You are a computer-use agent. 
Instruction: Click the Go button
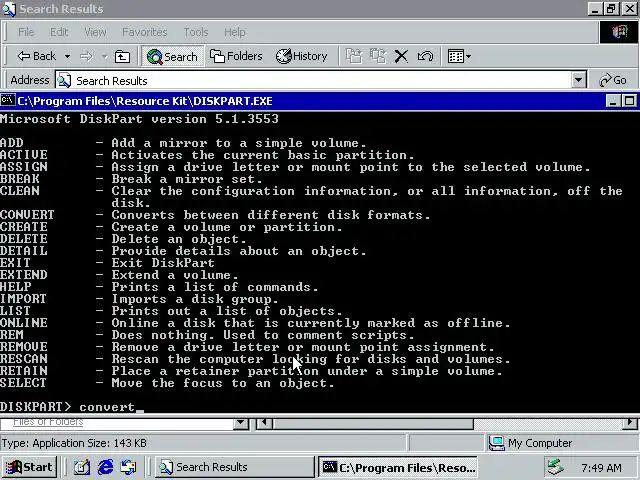(x=613, y=80)
